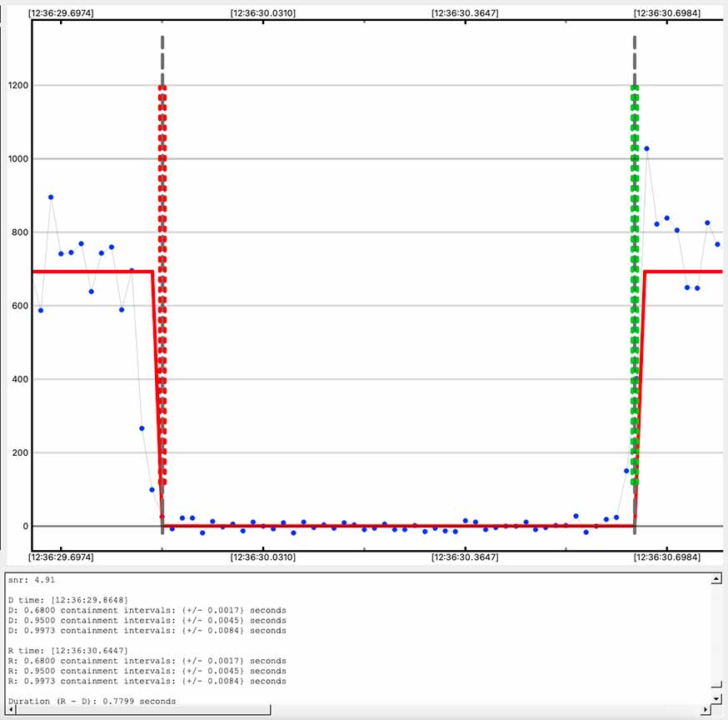Click the bottom axis label [12:36:30.0310]
The height and width of the screenshot is (720, 728).
coord(262,557)
